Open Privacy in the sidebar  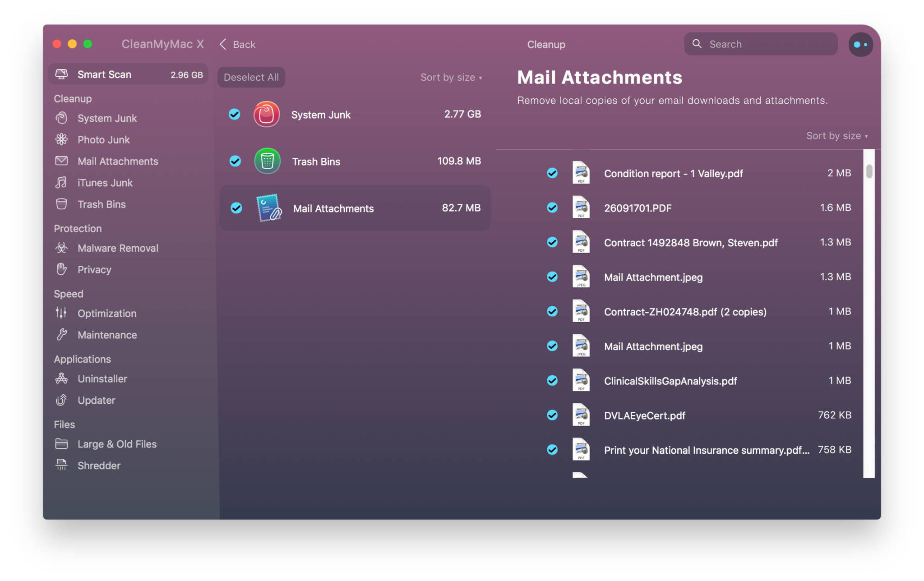tap(94, 270)
